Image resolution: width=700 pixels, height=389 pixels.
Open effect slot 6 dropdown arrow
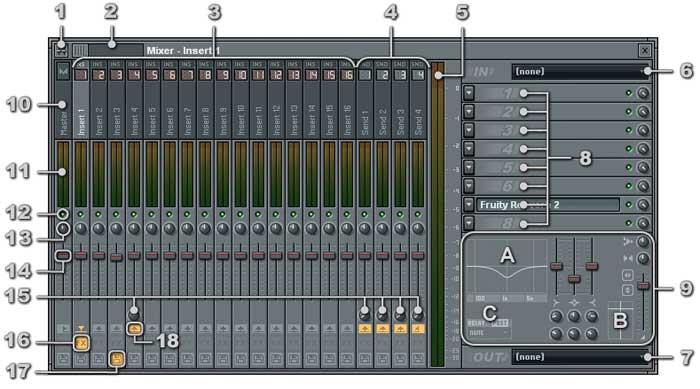pyautogui.click(x=469, y=186)
